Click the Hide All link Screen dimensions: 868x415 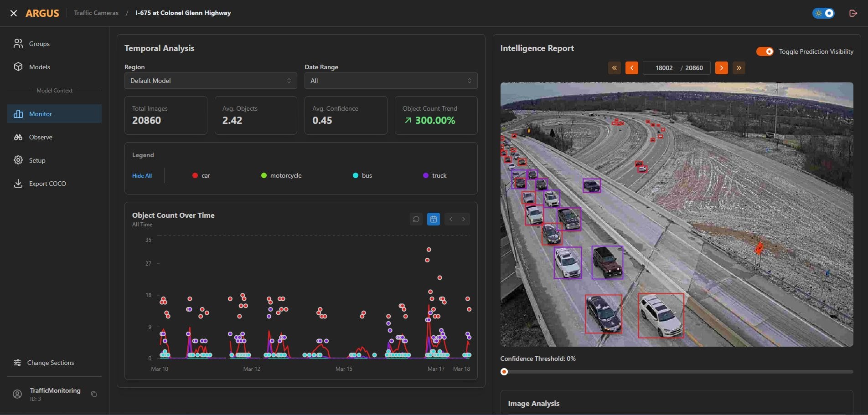coord(142,176)
